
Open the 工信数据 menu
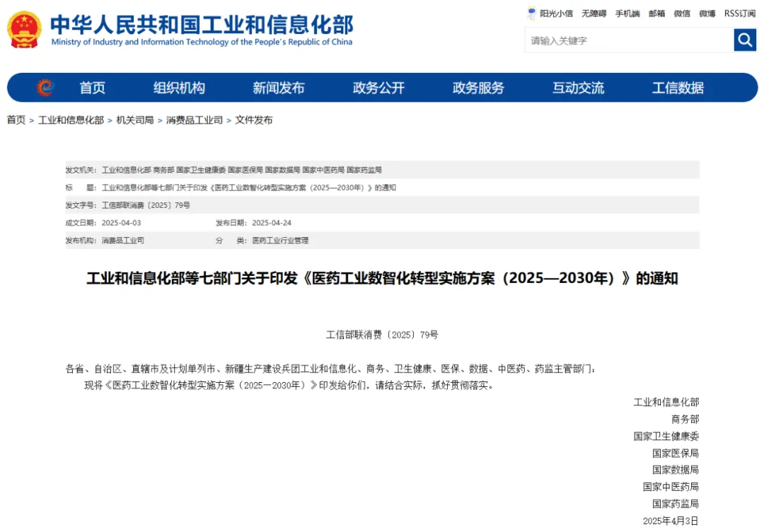point(678,88)
